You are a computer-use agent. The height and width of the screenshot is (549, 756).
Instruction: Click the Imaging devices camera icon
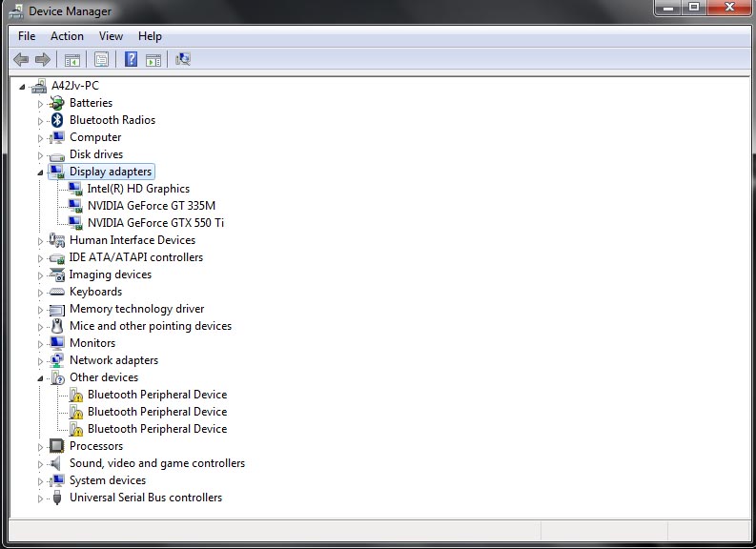click(x=57, y=274)
